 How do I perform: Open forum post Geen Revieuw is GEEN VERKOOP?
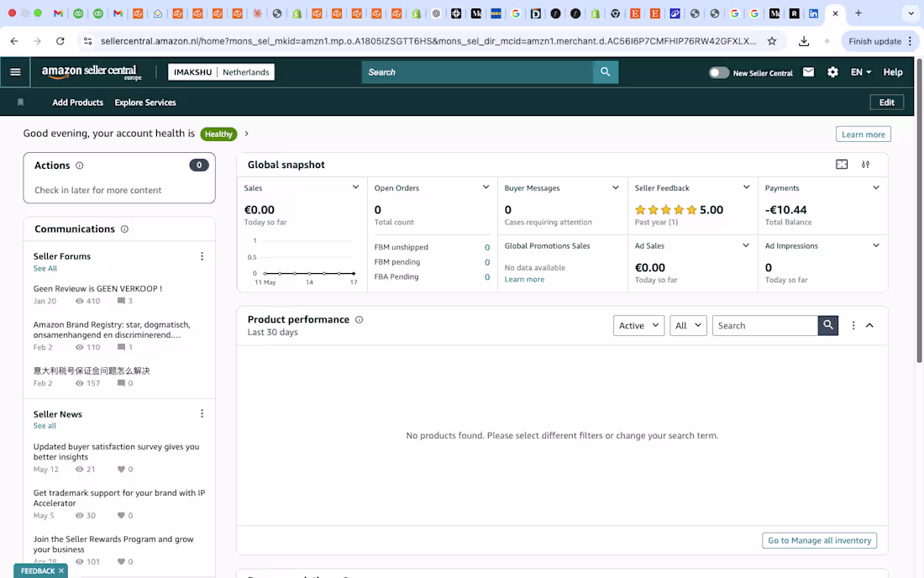pyautogui.click(x=97, y=289)
